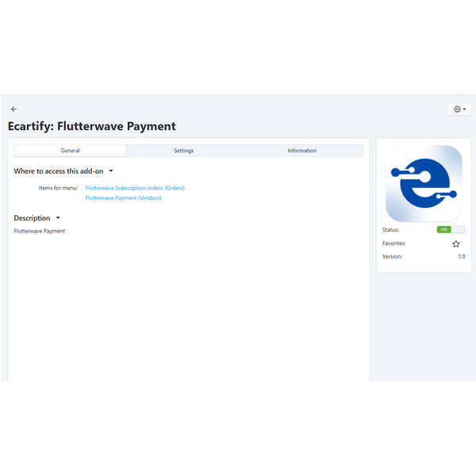Viewport: 476px width, 476px height.
Task: Open Flutterwave Payment (Vendors) link
Action: (123, 198)
